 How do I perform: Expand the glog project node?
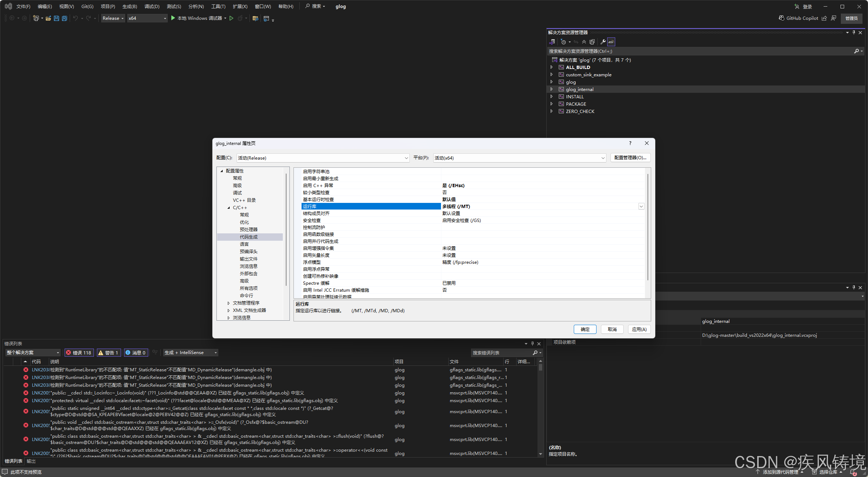coord(551,82)
